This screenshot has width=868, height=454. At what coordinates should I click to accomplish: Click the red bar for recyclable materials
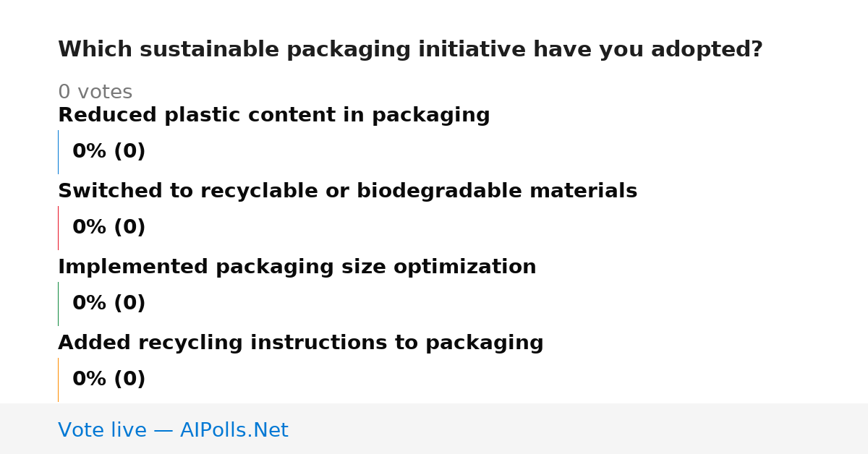coord(58,228)
